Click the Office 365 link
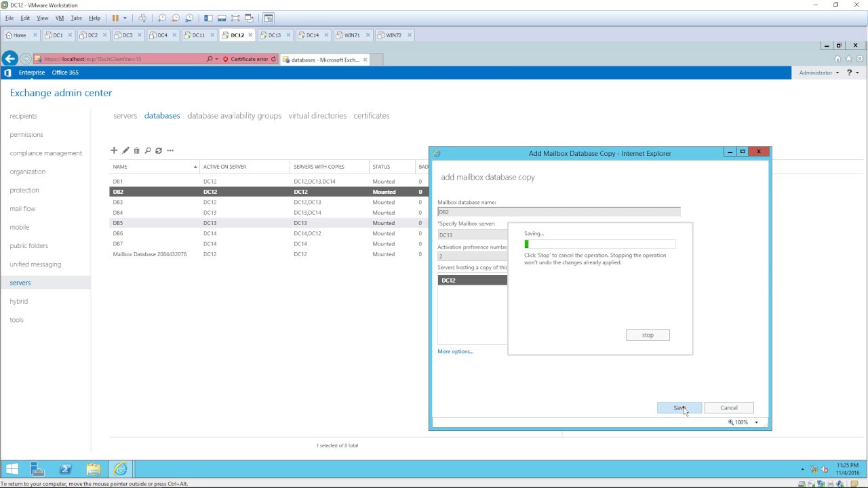This screenshot has width=868, height=488. pos(65,73)
